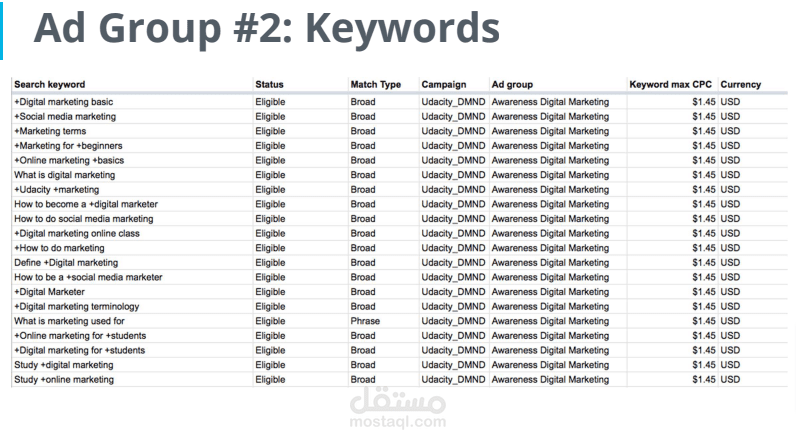
Task: Click the +Social media marketing keyword
Action: pos(65,116)
